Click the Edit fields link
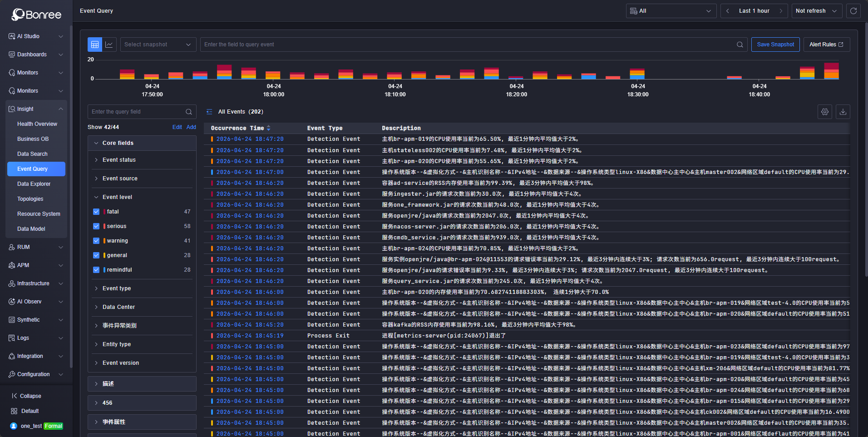Screen dimensions: 868x437 pyautogui.click(x=177, y=127)
